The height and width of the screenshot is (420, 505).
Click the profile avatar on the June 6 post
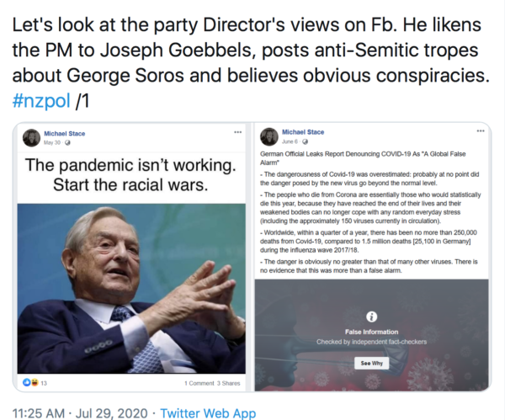click(x=269, y=136)
